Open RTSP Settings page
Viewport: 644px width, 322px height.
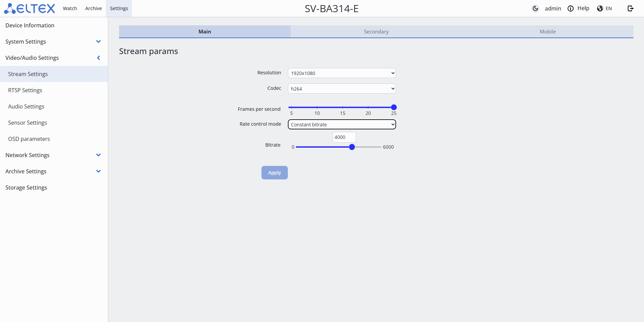pos(25,90)
